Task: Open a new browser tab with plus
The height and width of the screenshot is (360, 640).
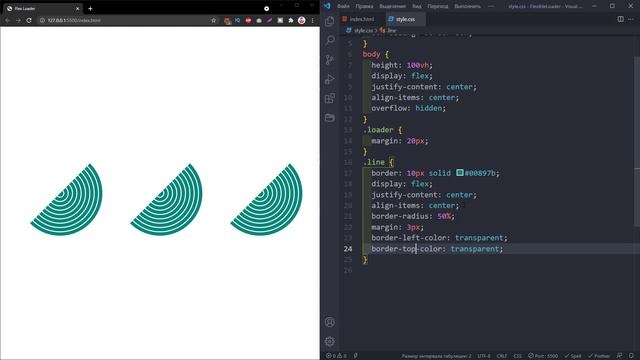Action: click(90, 8)
